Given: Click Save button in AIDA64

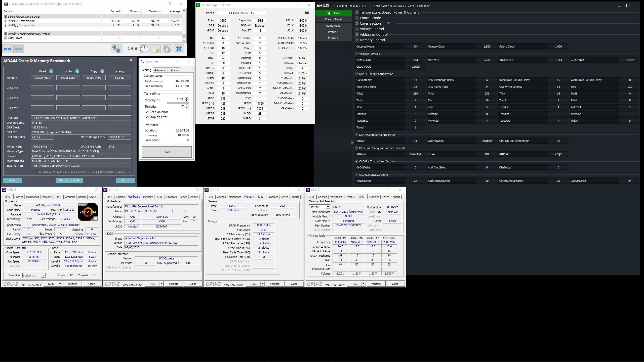Looking at the screenshot, I should coord(12,180).
